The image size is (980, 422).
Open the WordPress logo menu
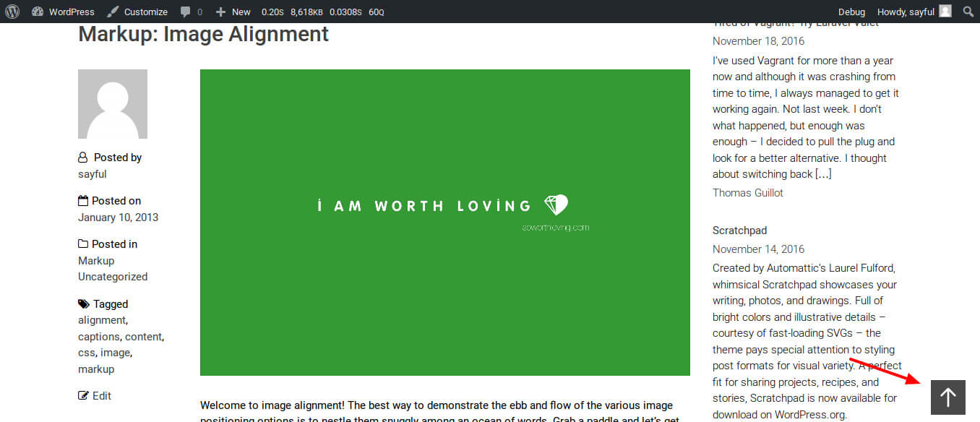[x=12, y=12]
